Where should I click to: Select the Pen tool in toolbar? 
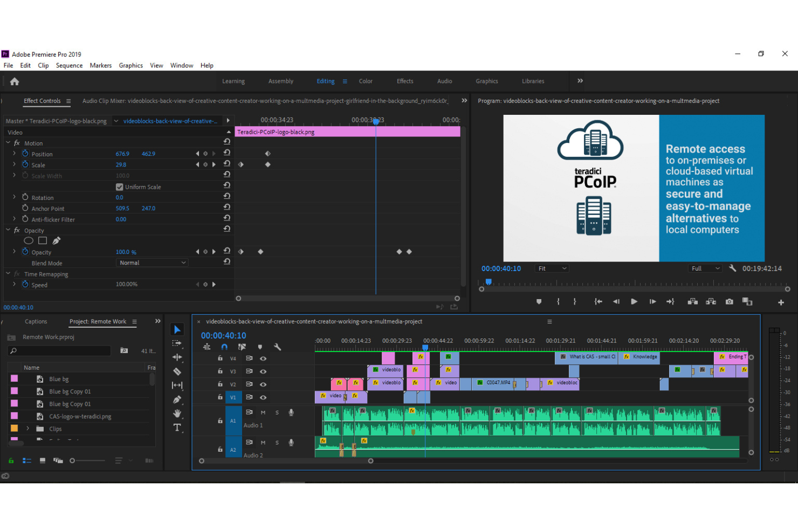tap(177, 399)
